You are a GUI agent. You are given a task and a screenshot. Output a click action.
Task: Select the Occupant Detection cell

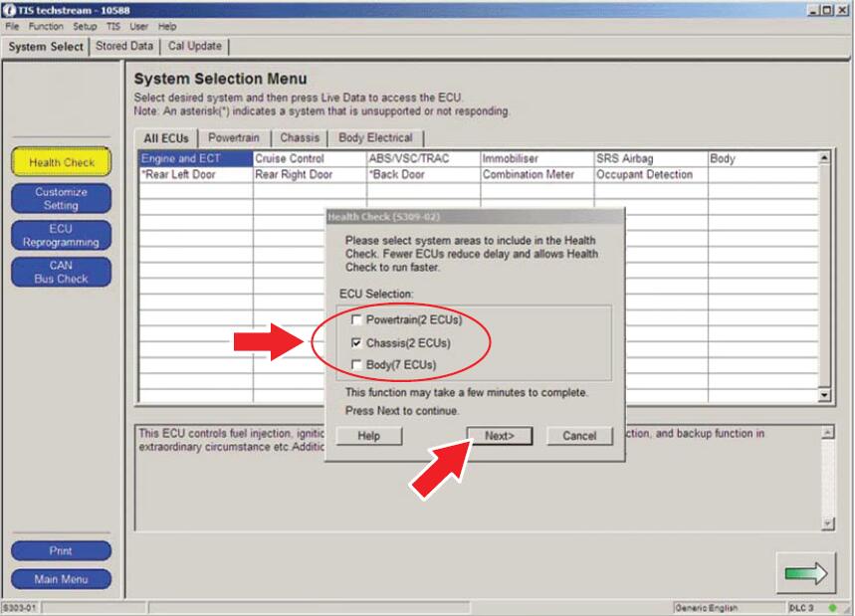tap(651, 174)
